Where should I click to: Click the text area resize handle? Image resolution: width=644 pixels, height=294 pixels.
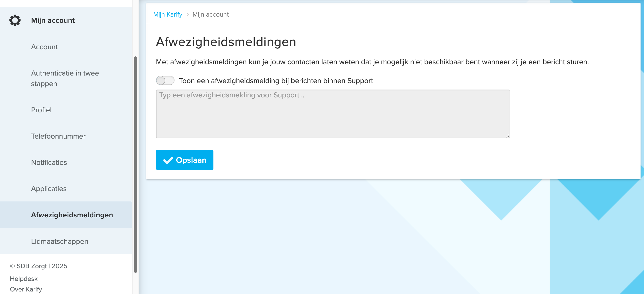point(508,136)
